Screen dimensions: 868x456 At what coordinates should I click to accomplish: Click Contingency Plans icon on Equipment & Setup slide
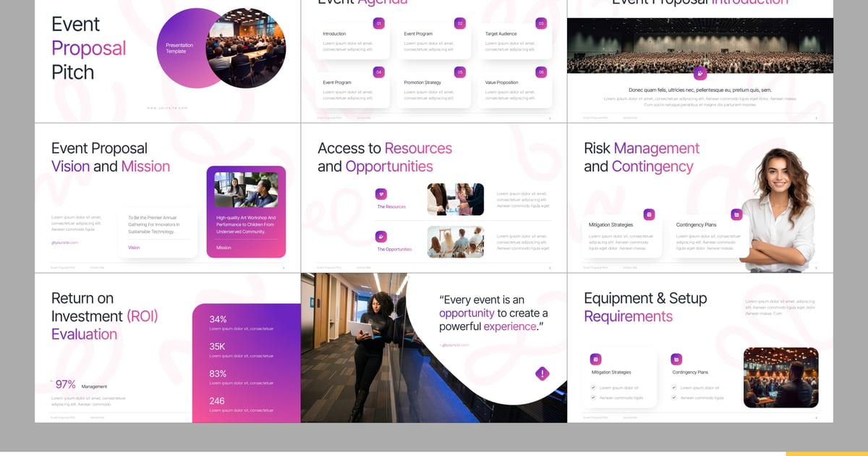[x=676, y=359]
